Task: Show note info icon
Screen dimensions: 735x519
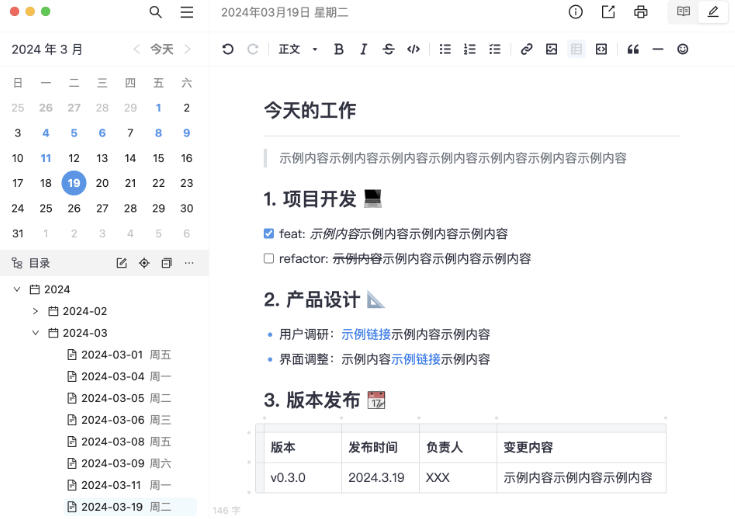Action: 575,12
